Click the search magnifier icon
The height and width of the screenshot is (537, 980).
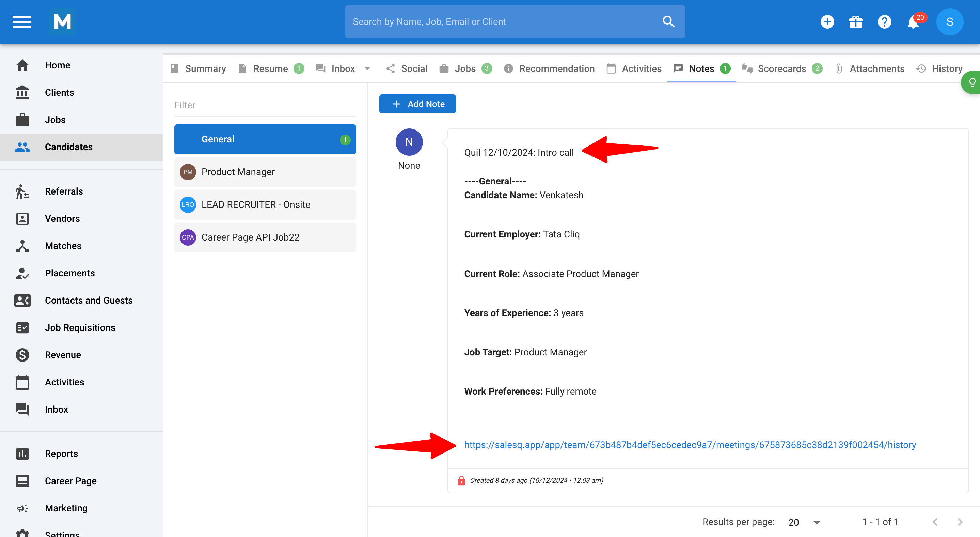668,22
